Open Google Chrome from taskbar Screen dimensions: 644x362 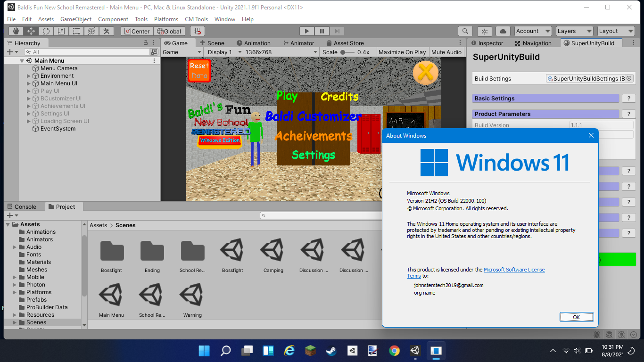coord(394,351)
